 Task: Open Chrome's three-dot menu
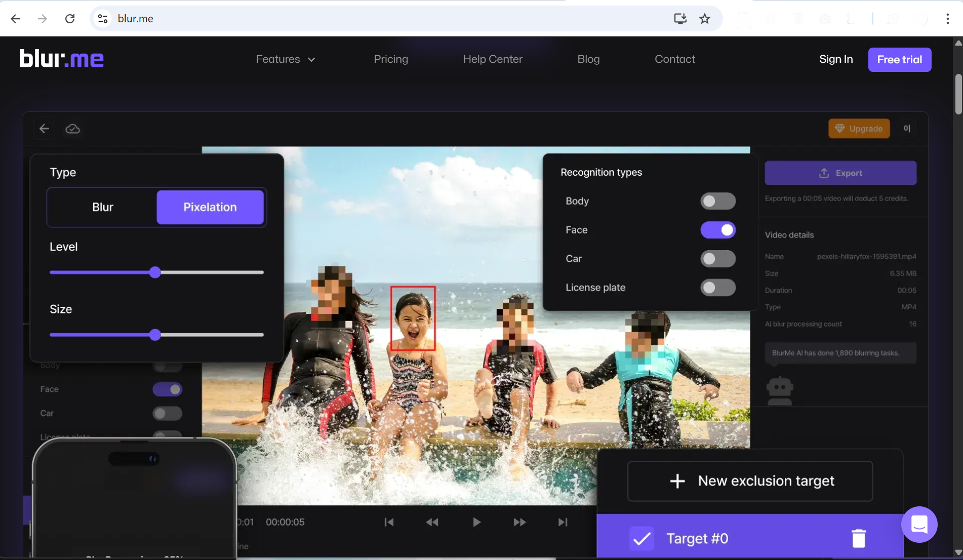947,19
